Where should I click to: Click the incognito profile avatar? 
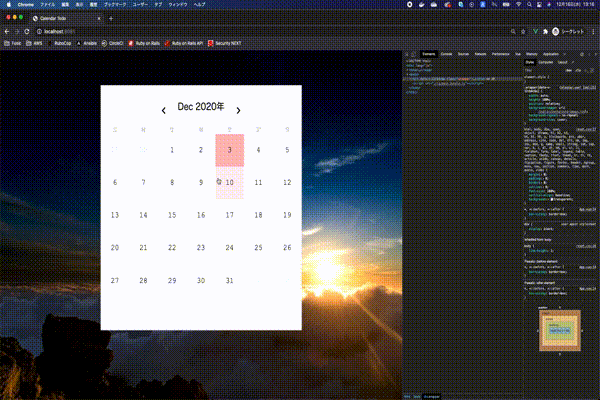556,31
